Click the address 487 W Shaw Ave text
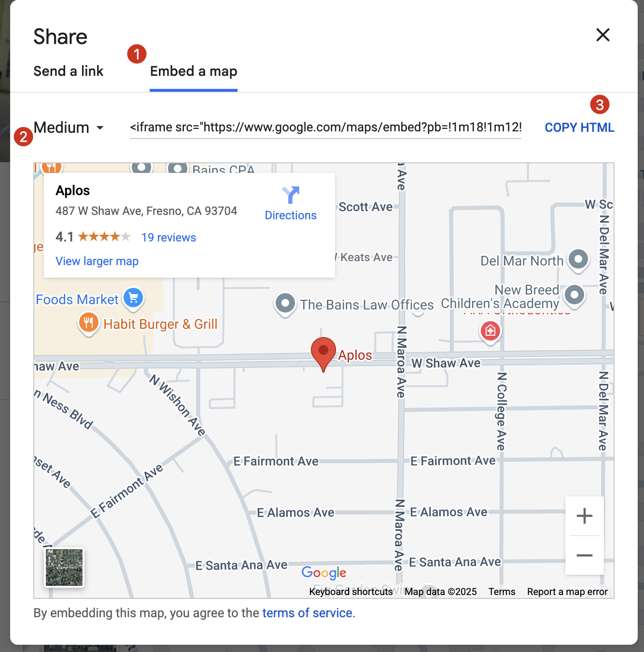Screen dimensions: 644x652 (x=146, y=211)
